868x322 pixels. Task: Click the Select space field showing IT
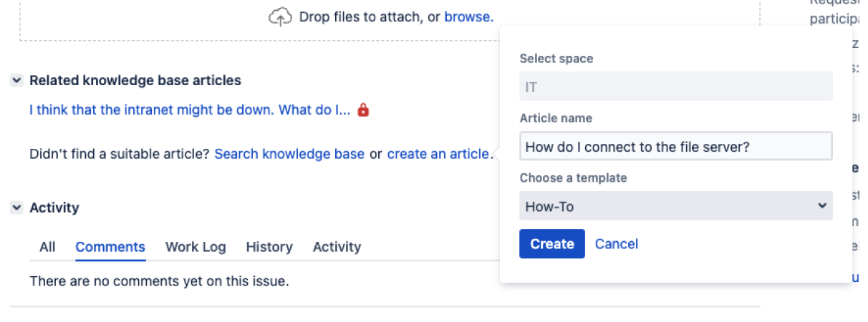coord(675,87)
